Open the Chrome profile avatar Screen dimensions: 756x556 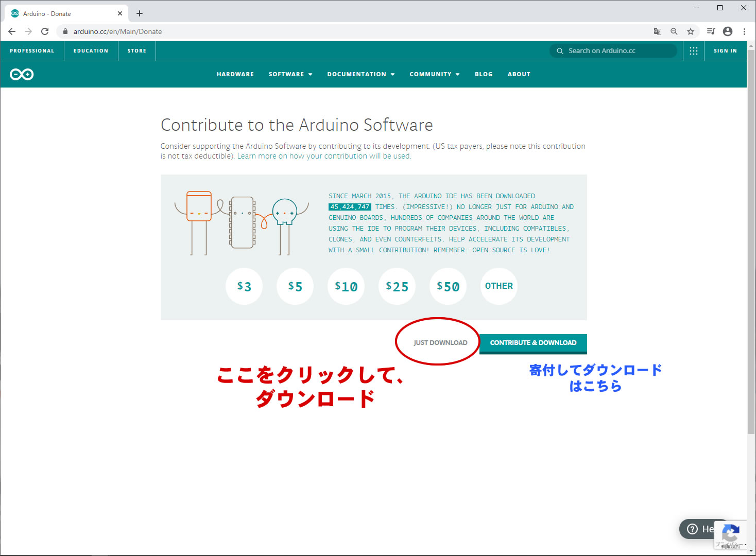coord(728,31)
